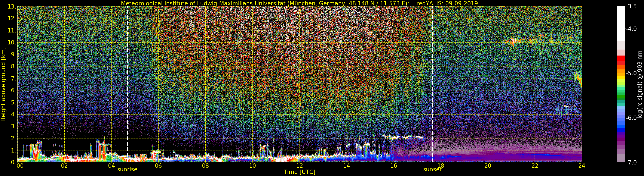Viewport: 644px width, 176px height.
Task: Click the dashed sunrise marker line
Action: [x=128, y=84]
